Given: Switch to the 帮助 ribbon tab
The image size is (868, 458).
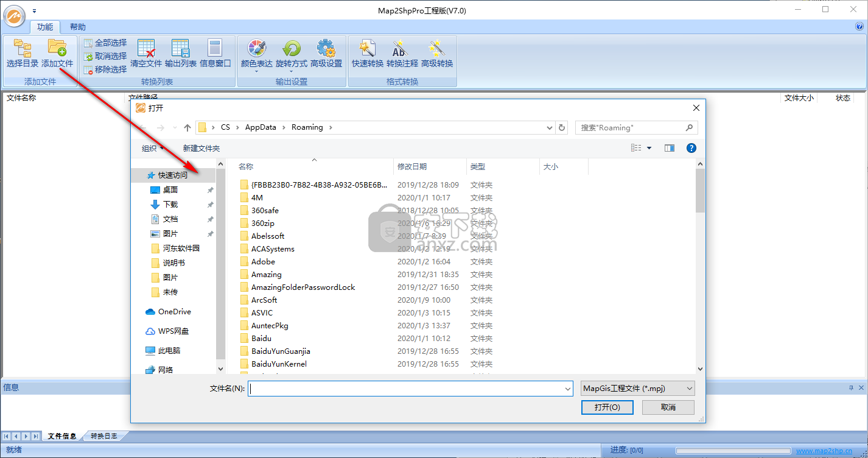Looking at the screenshot, I should [x=78, y=27].
